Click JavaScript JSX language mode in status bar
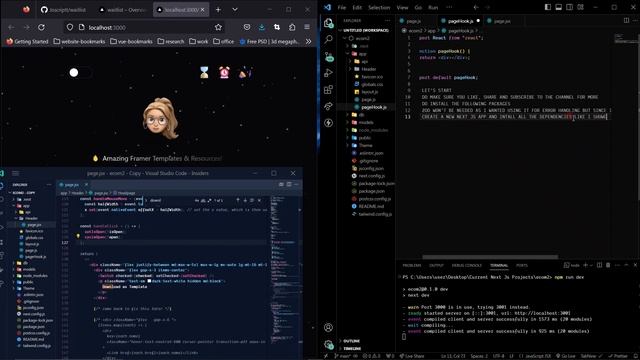640x360 pixels. click(x=537, y=356)
